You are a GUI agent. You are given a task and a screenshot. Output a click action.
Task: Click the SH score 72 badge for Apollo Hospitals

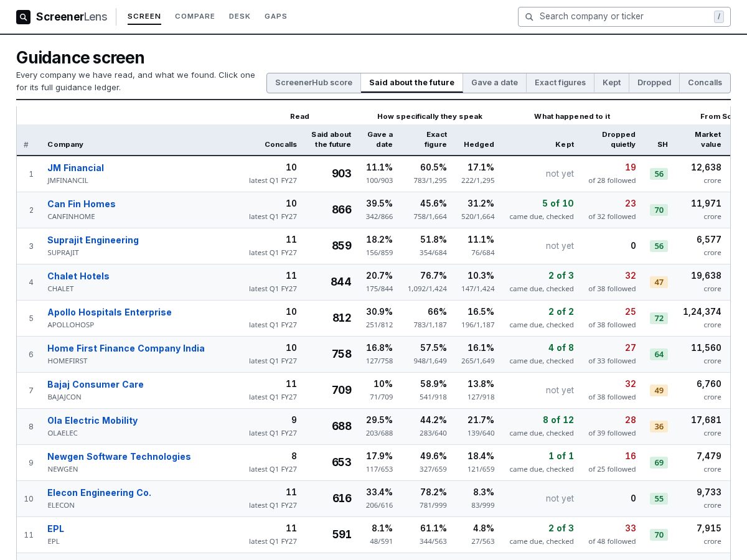click(659, 319)
